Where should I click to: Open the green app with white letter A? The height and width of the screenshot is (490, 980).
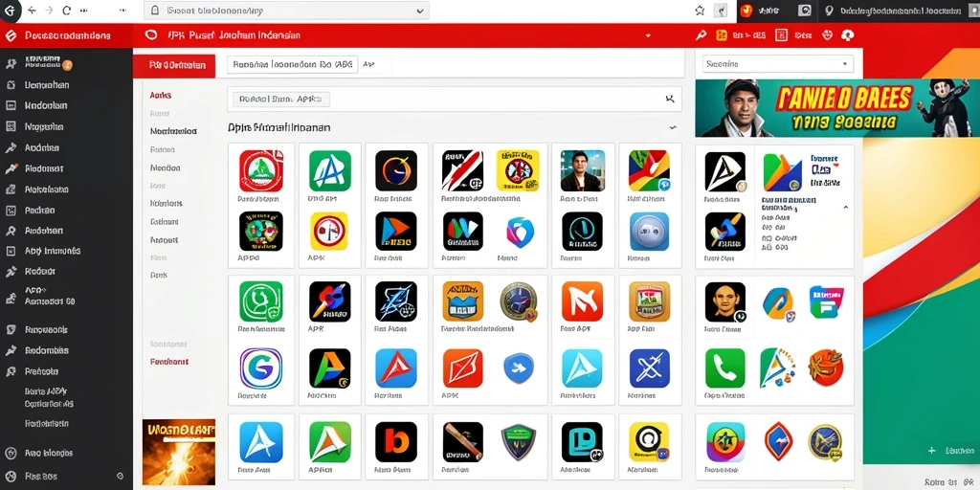click(330, 170)
